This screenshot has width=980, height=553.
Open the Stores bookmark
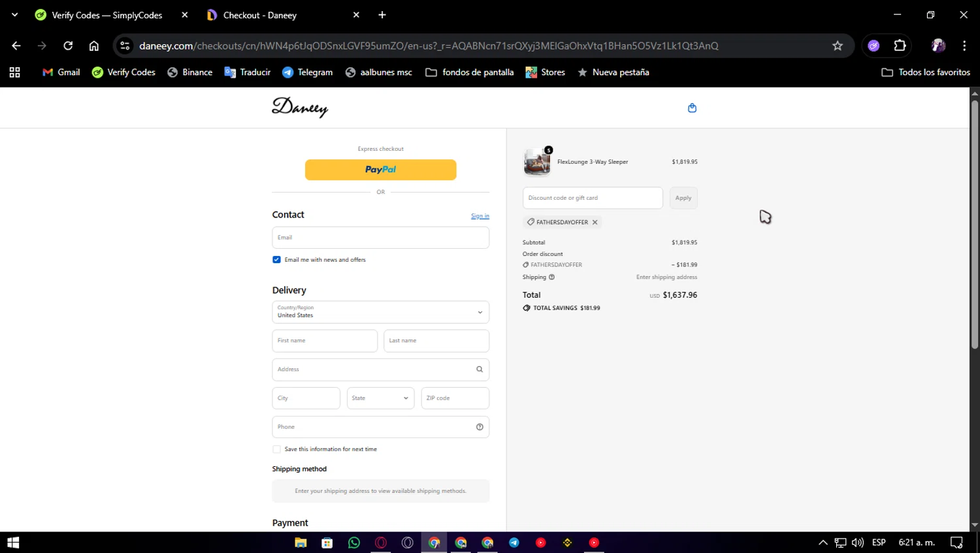[x=546, y=72]
